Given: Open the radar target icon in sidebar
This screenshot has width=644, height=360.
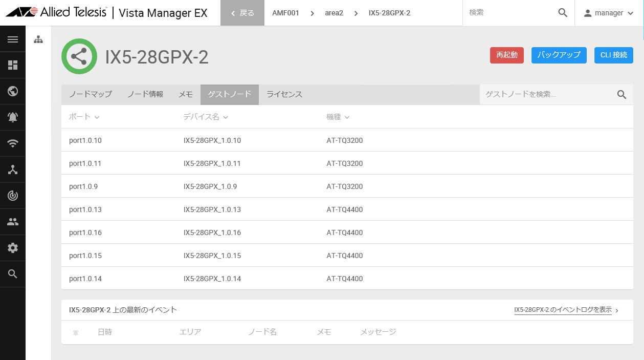Looking at the screenshot, I should tap(13, 196).
